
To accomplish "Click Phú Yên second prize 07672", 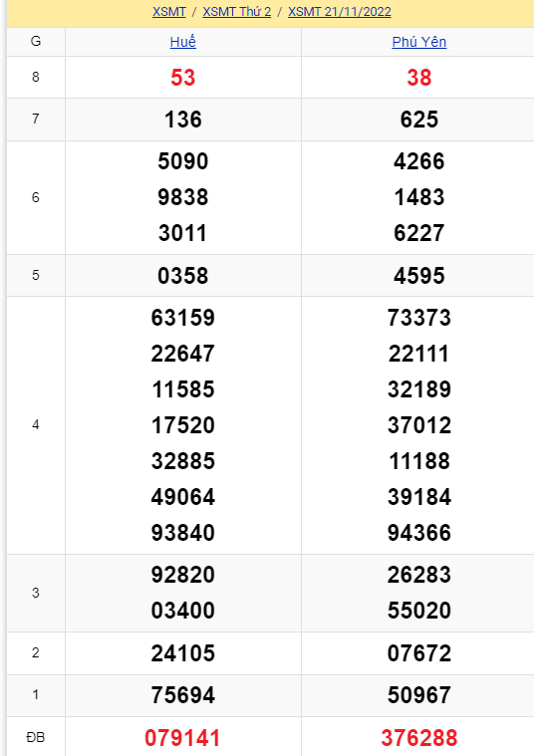I will pos(419,653).
